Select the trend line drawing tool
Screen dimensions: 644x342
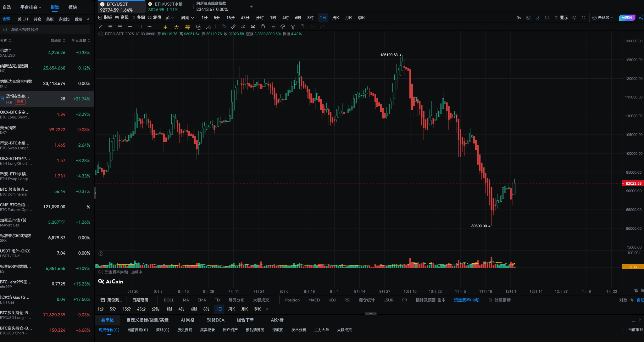(101, 27)
